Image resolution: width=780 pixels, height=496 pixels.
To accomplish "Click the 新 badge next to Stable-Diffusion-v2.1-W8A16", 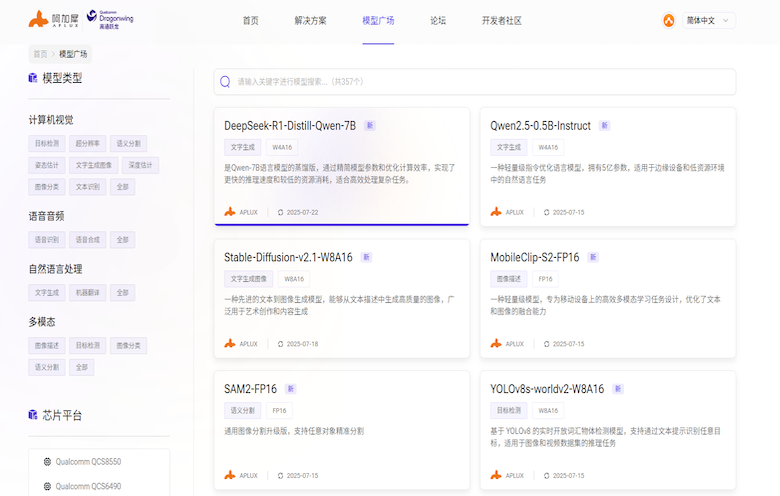I will point(366,257).
